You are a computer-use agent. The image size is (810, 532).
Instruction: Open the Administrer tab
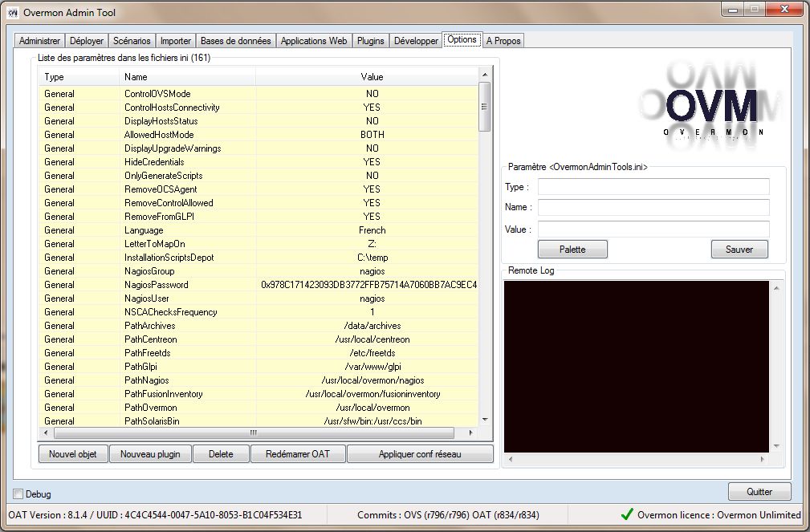tap(40, 41)
